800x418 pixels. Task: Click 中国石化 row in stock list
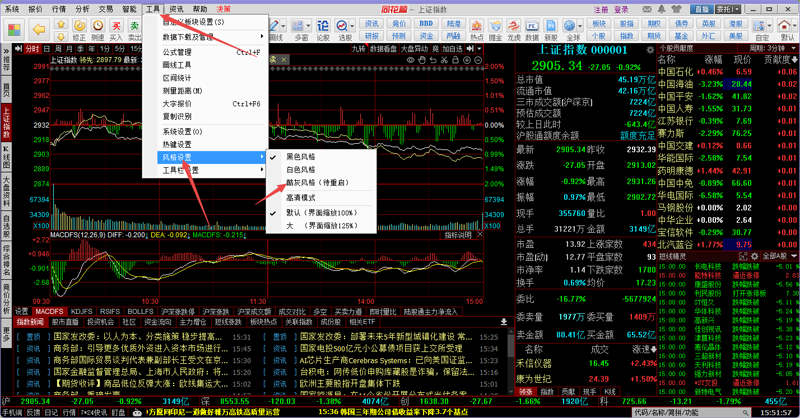click(x=728, y=72)
